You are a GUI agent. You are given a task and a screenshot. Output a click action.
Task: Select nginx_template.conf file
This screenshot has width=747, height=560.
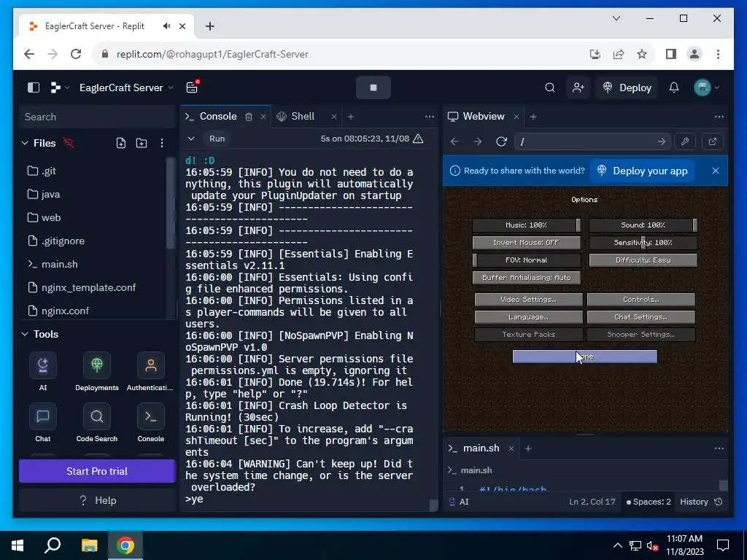pos(96,287)
